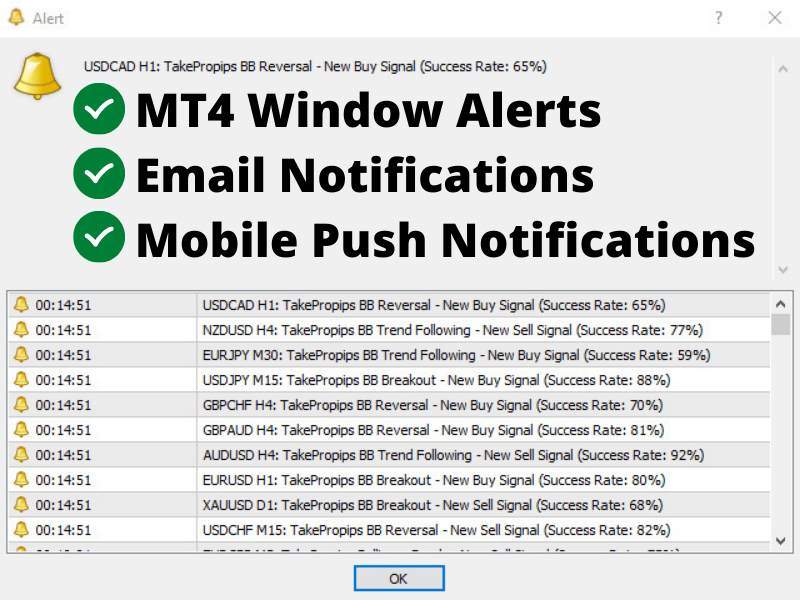Close the Alert dialog window
The width and height of the screenshot is (800, 600).
tap(775, 18)
